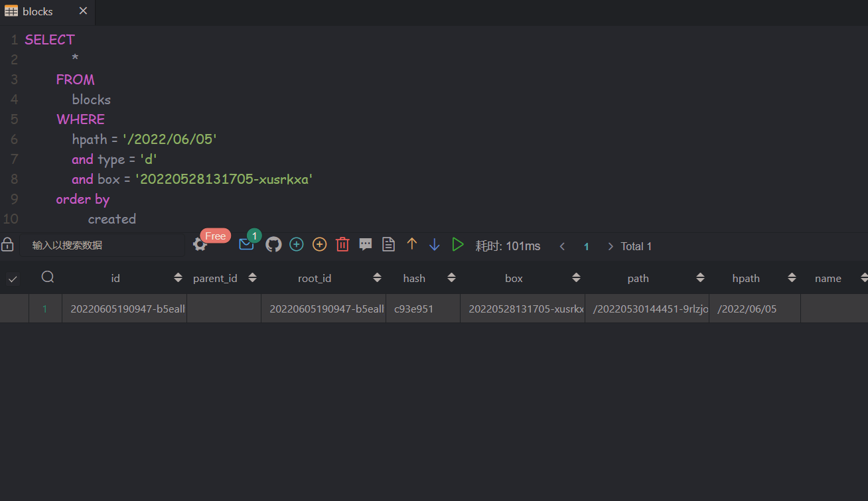Click the order by clause
The width and height of the screenshot is (868, 501).
click(x=83, y=199)
